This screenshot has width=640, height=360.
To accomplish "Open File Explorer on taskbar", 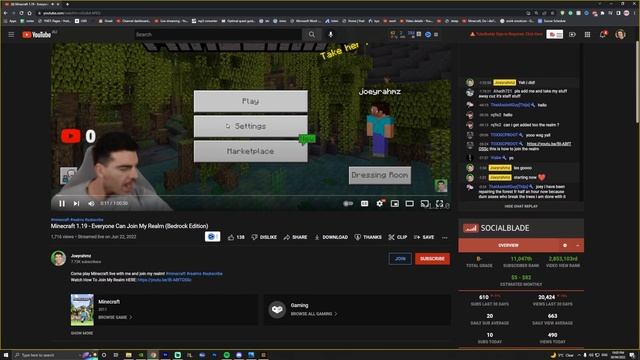I will (129, 355).
